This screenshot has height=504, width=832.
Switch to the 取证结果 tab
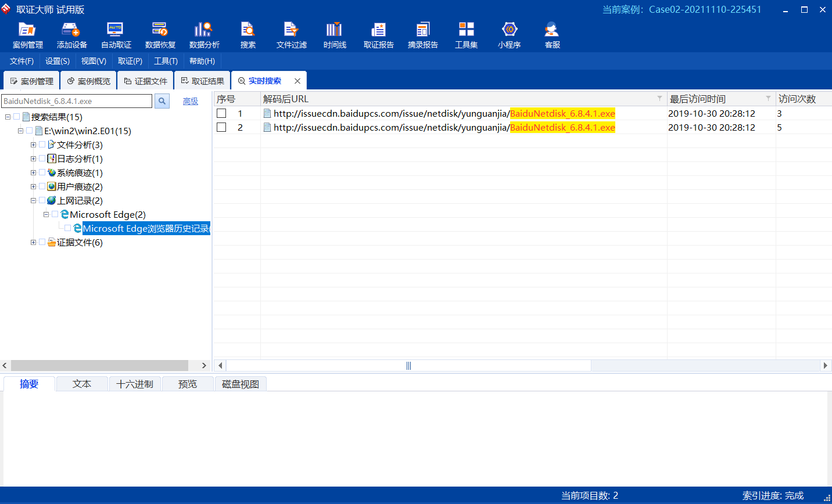click(202, 81)
